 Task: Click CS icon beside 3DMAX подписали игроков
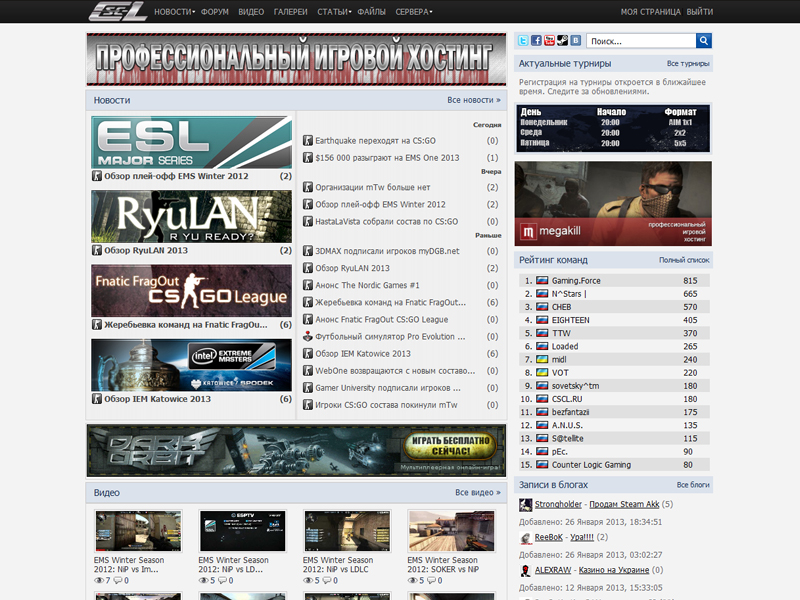(308, 251)
